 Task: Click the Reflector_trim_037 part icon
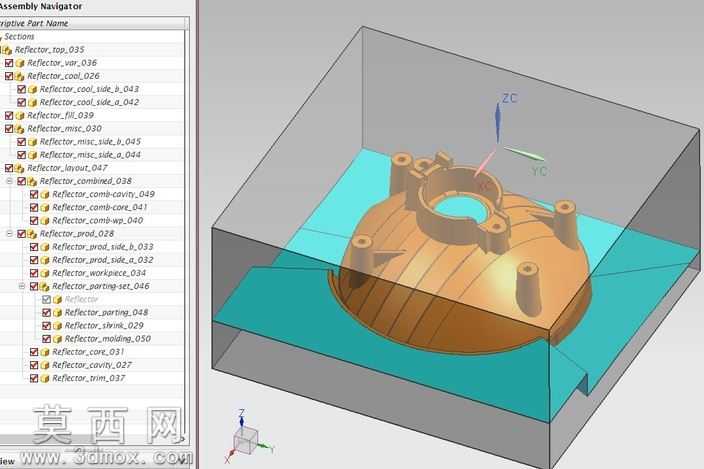point(45,378)
